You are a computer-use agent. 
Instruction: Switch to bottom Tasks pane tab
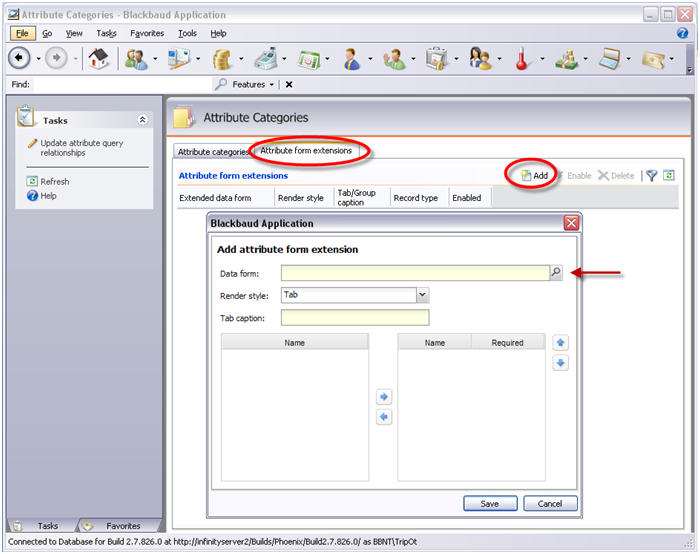click(x=42, y=525)
